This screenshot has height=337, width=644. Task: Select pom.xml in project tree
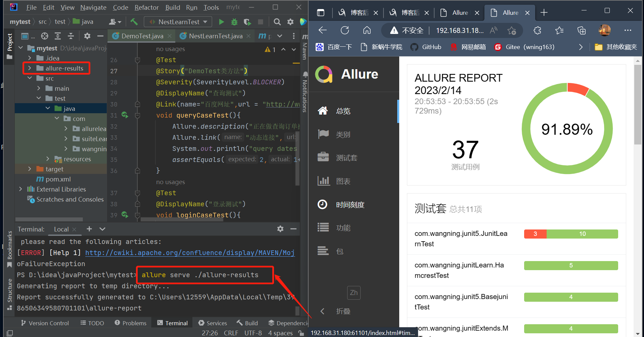pos(58,179)
